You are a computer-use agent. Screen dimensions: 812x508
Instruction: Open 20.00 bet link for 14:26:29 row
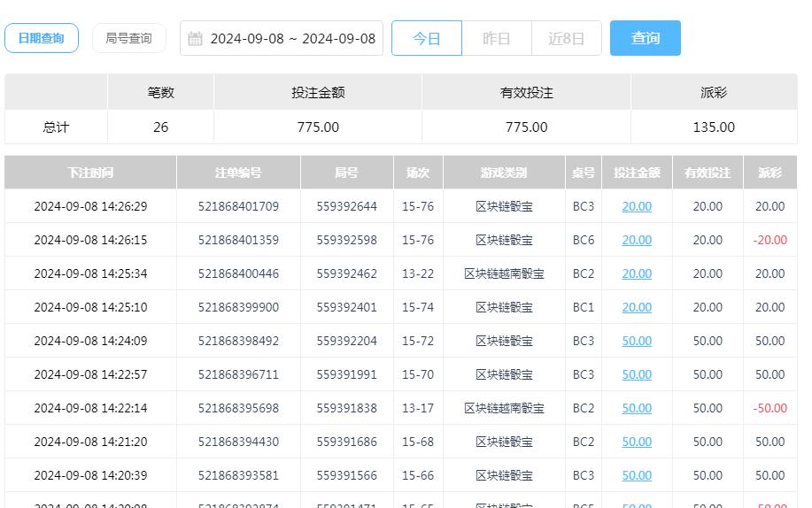tap(636, 206)
